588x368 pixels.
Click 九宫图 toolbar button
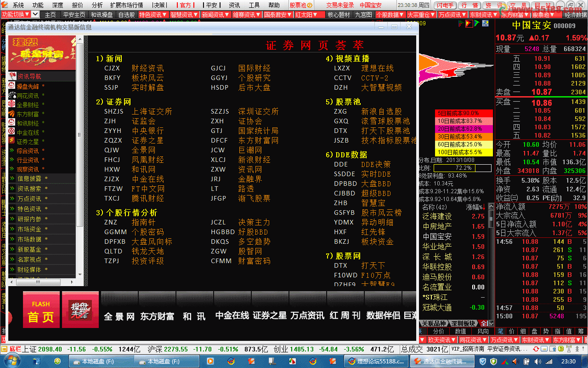click(x=363, y=15)
